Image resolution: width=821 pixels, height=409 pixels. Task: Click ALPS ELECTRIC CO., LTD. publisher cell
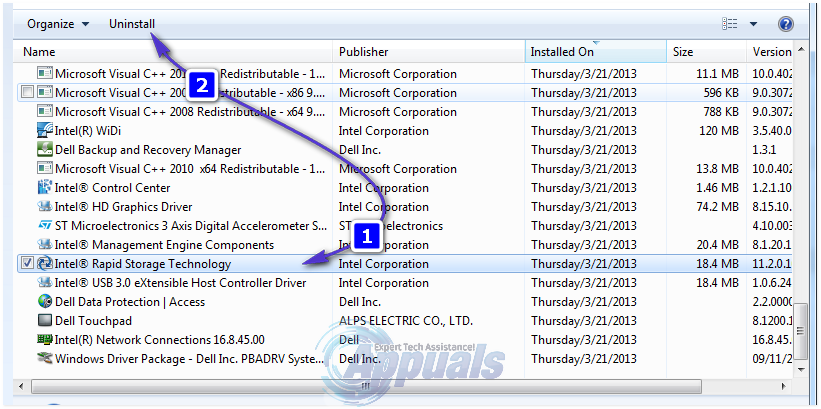click(x=406, y=320)
